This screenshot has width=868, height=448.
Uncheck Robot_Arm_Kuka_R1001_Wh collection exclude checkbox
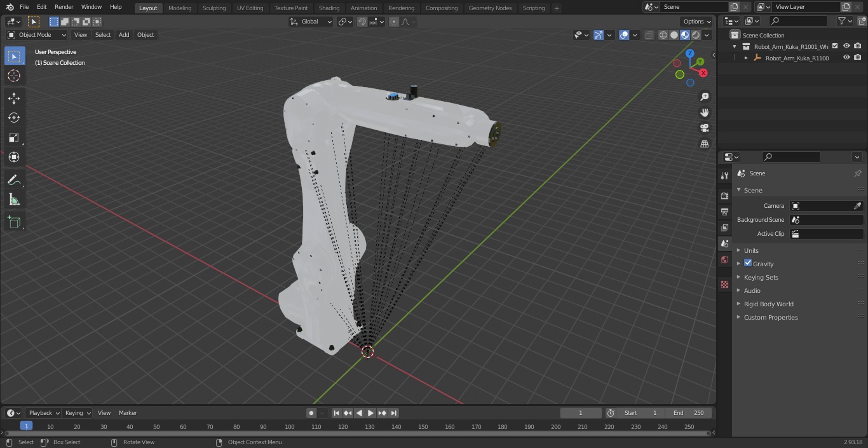pyautogui.click(x=835, y=46)
